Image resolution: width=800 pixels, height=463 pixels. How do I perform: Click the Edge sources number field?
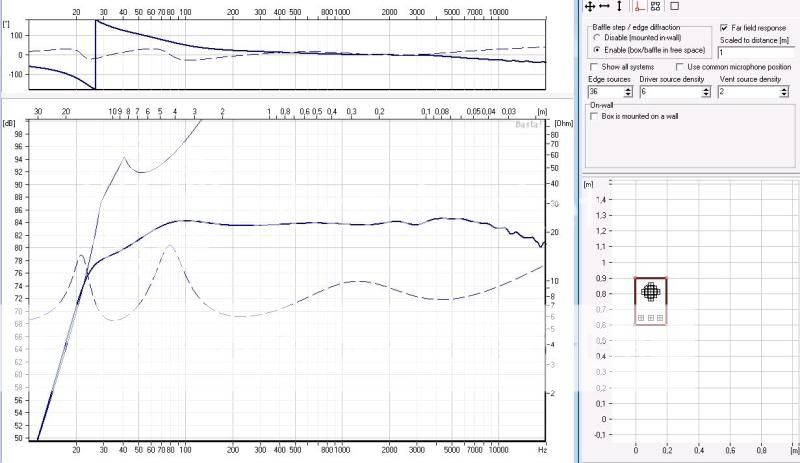(x=605, y=91)
